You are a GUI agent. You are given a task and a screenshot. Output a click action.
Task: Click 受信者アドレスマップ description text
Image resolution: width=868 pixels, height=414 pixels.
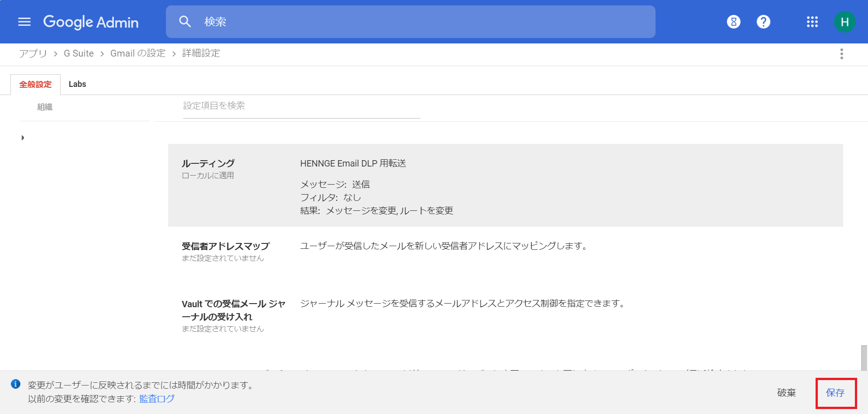445,246
